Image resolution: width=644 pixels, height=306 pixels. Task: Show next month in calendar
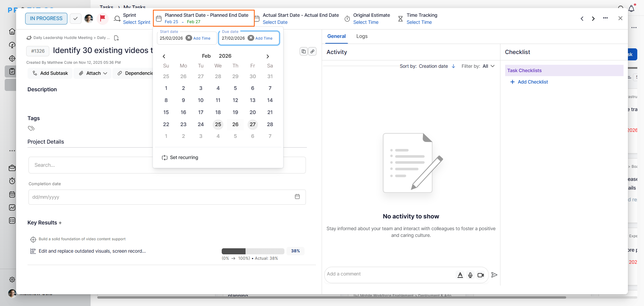pos(268,56)
